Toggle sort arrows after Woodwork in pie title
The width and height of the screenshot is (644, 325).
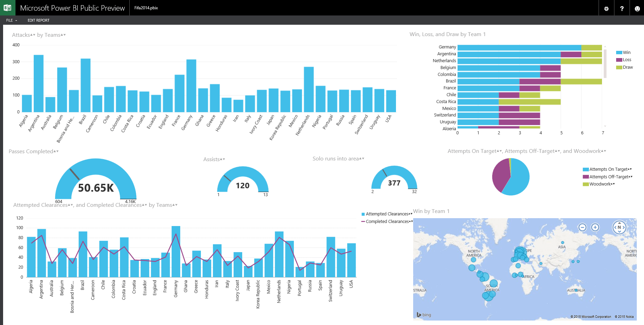[x=603, y=151]
